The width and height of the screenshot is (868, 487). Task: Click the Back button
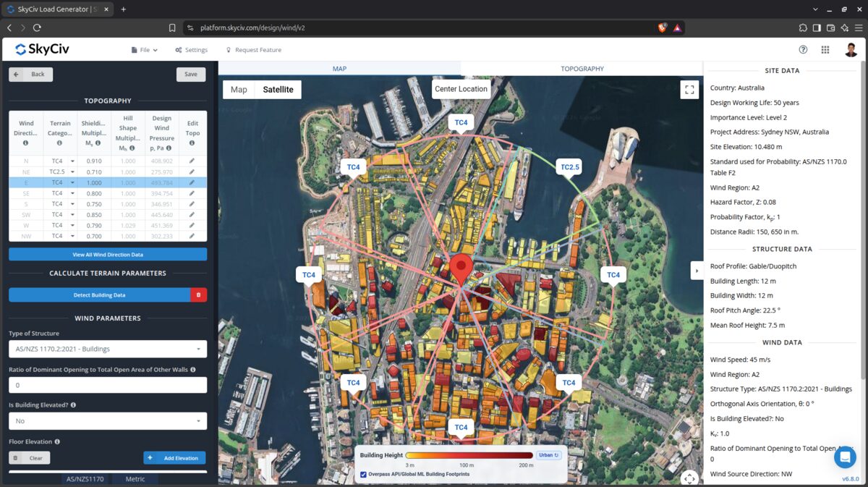[x=30, y=74]
